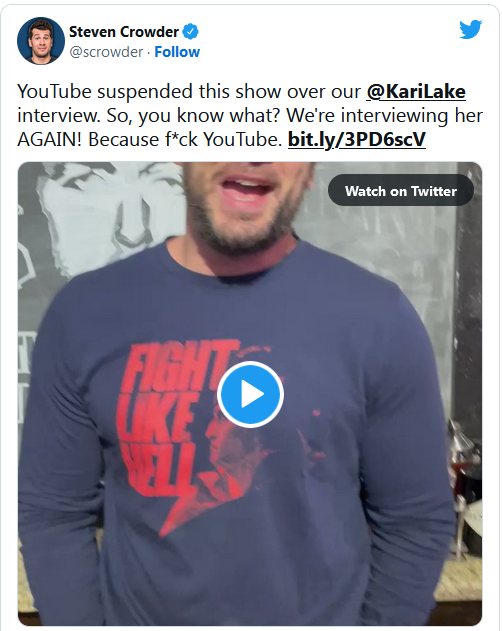Screen dimensions: 502x631
Task: Follow the @scrowder account
Action: (x=177, y=52)
